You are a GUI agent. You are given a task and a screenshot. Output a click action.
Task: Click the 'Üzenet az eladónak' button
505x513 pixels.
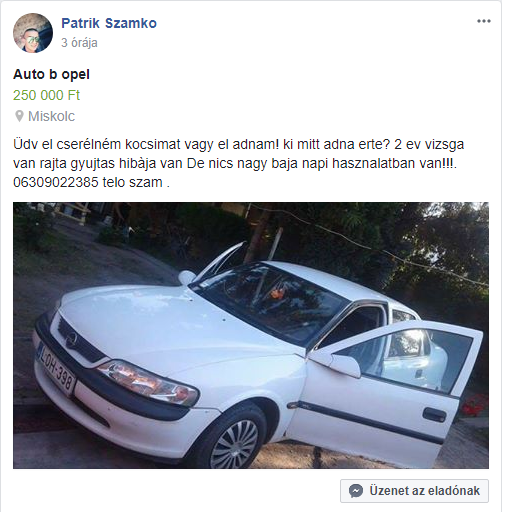[414, 491]
